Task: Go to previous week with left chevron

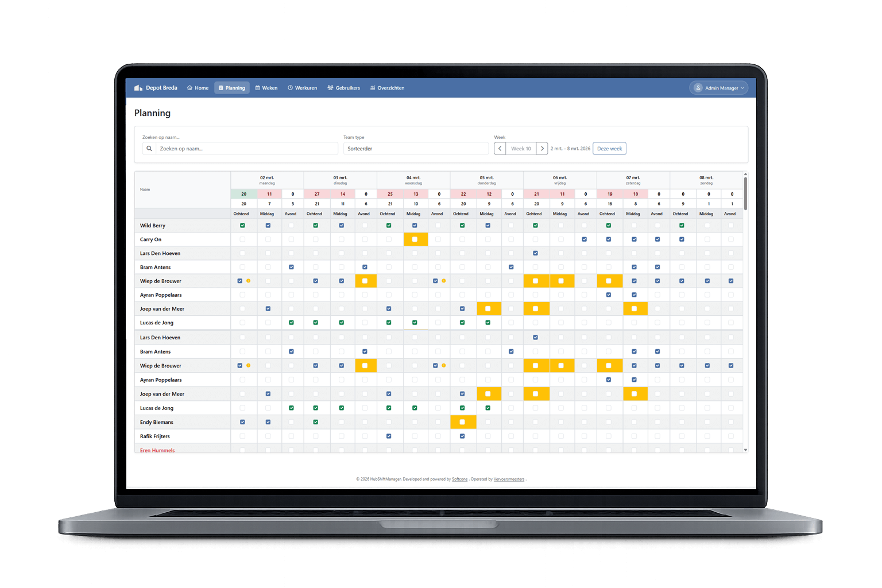Action: pos(500,149)
